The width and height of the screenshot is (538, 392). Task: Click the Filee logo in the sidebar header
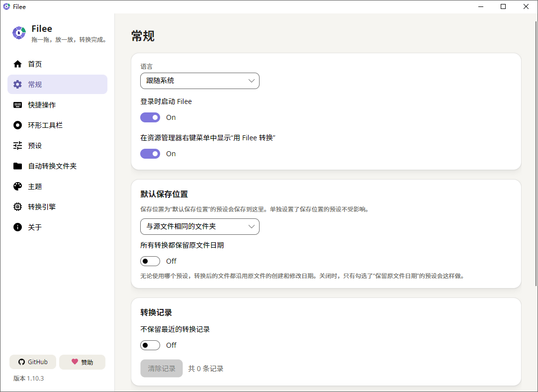[19, 33]
